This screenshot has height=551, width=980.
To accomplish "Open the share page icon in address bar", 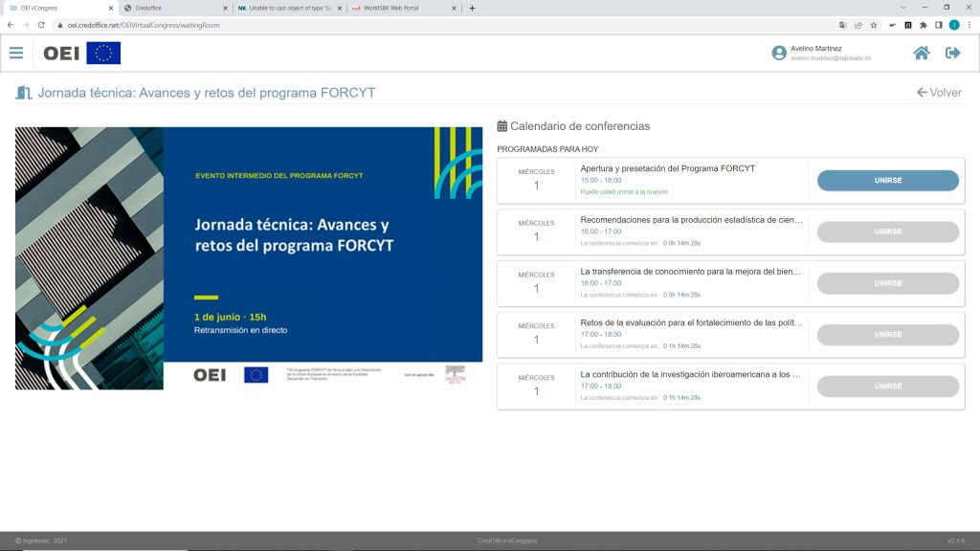I will click(x=858, y=25).
